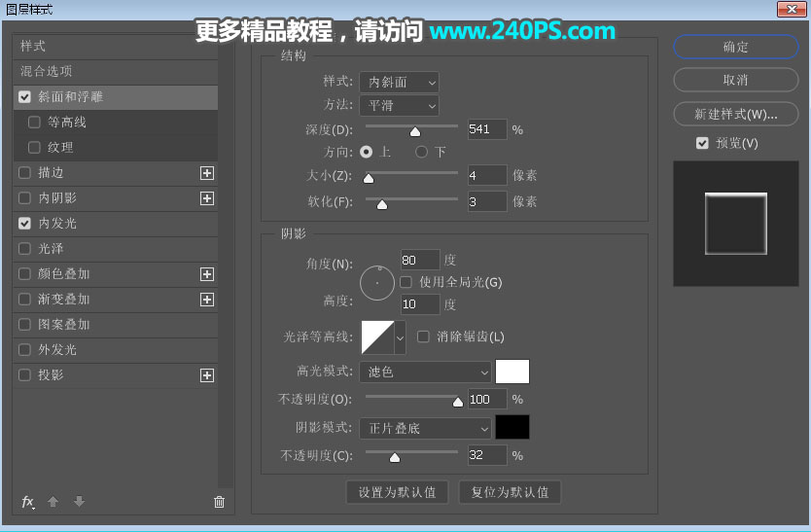The width and height of the screenshot is (811, 532).
Task: Click depth input field showing 541
Action: pos(487,129)
